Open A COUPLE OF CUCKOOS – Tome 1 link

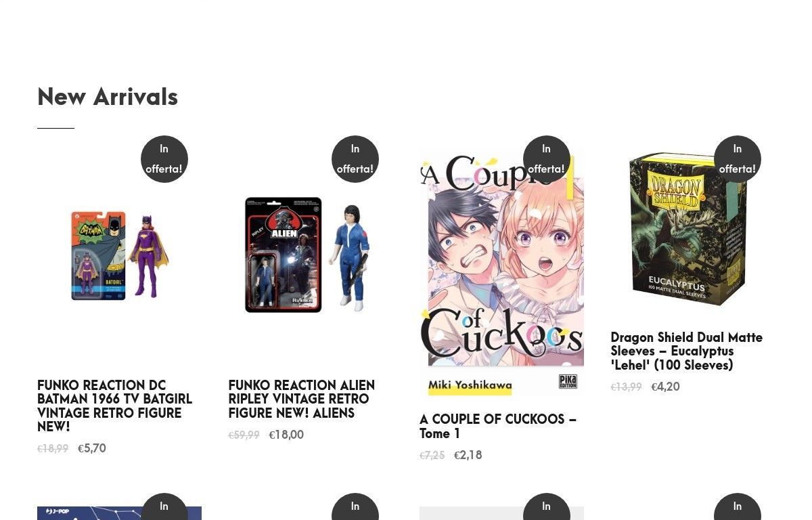point(498,427)
